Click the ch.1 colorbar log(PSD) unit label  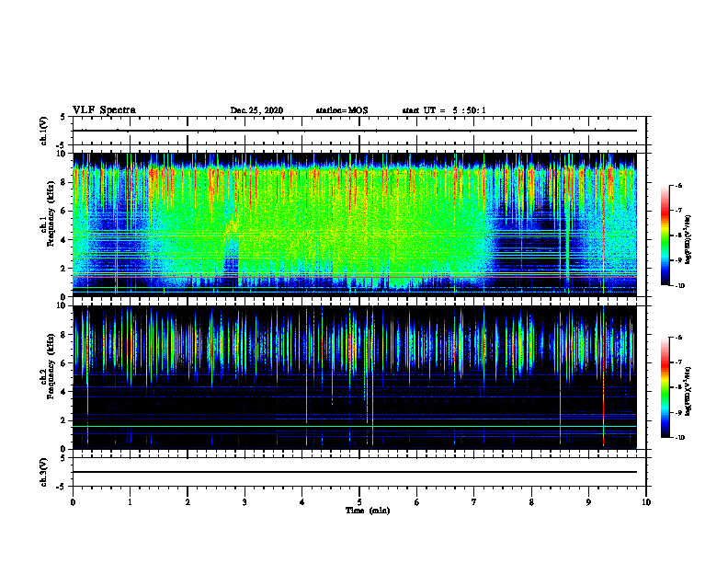(x=688, y=239)
